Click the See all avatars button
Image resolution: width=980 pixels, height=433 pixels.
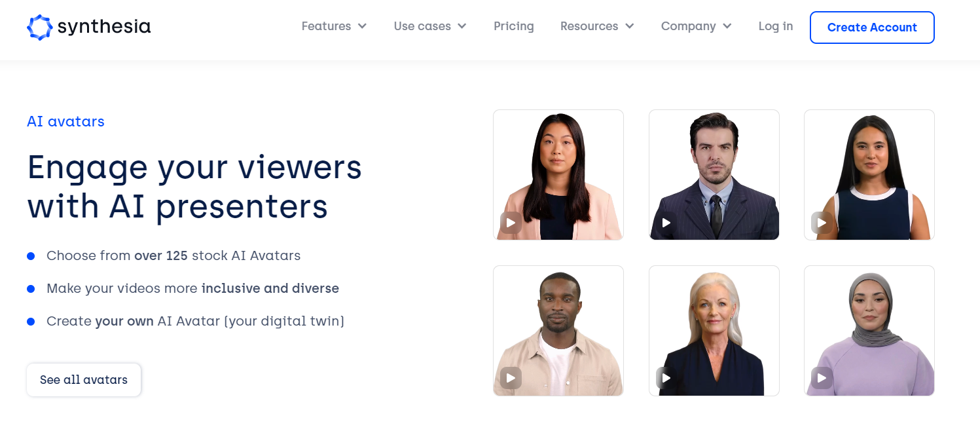[x=84, y=380]
